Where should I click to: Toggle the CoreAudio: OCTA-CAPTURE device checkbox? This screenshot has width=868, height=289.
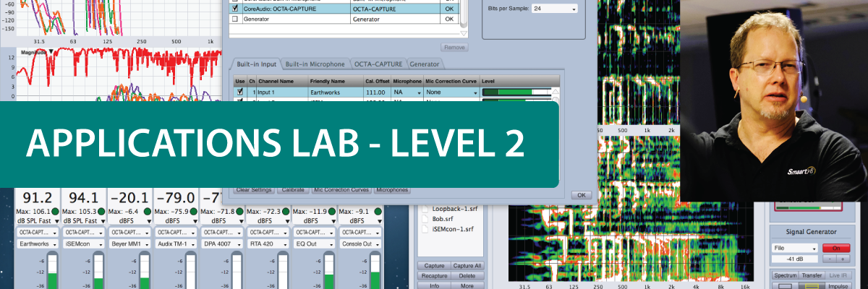coord(234,8)
